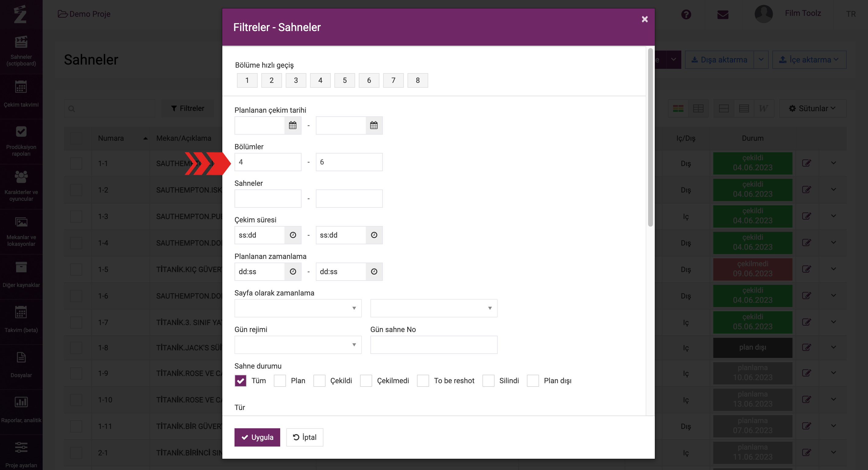The width and height of the screenshot is (868, 470).
Task: Click the W script view icon
Action: pyautogui.click(x=763, y=108)
